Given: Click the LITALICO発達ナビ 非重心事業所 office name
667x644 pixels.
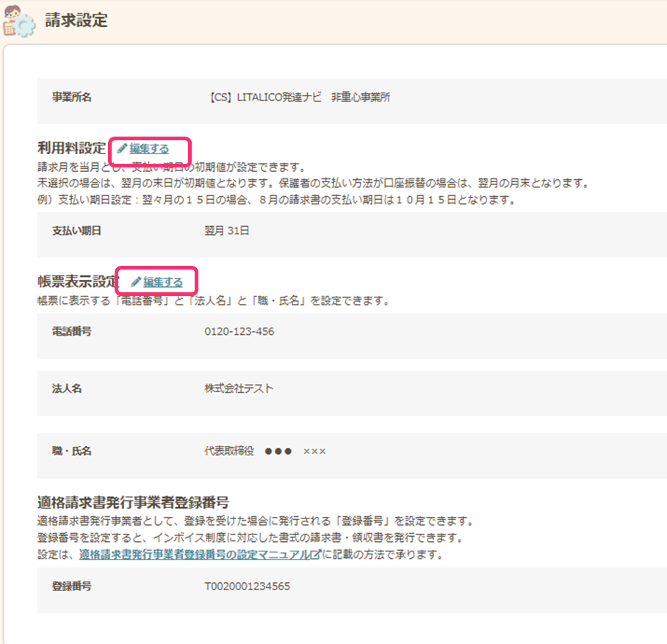Looking at the screenshot, I should (x=297, y=98).
